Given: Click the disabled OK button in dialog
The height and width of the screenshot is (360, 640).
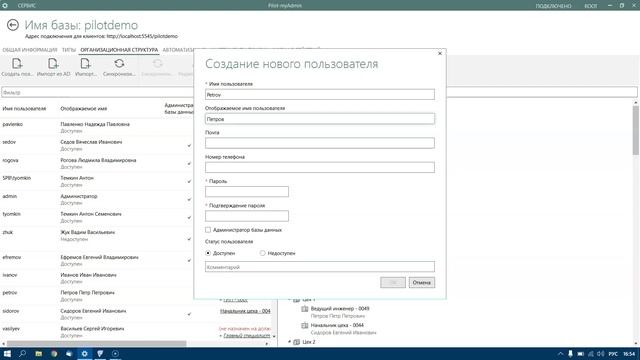Looking at the screenshot, I should [x=393, y=282].
